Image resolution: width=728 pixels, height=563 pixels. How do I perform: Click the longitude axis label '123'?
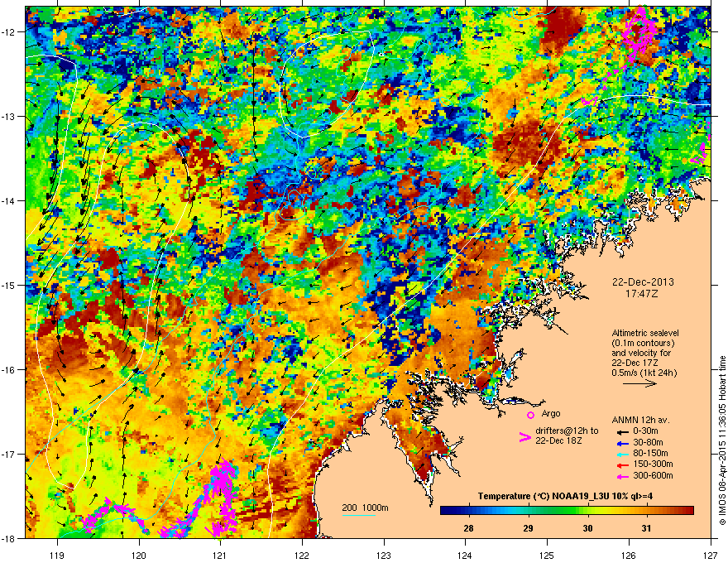(x=384, y=555)
